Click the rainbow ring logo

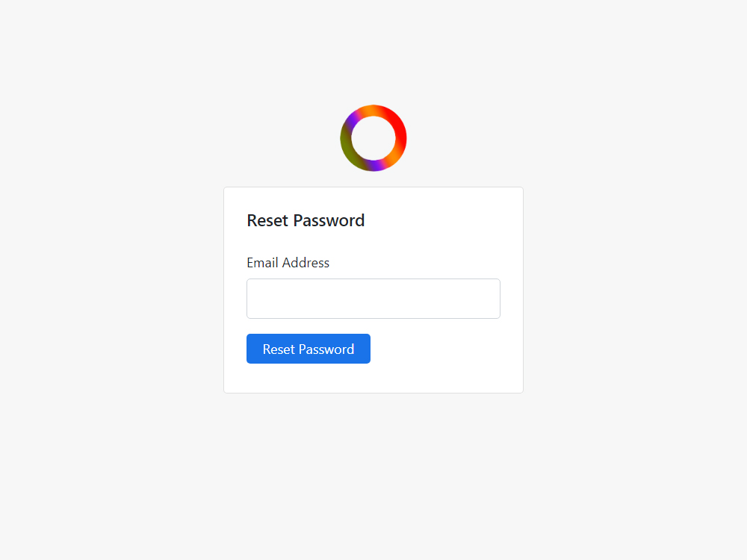click(x=373, y=138)
